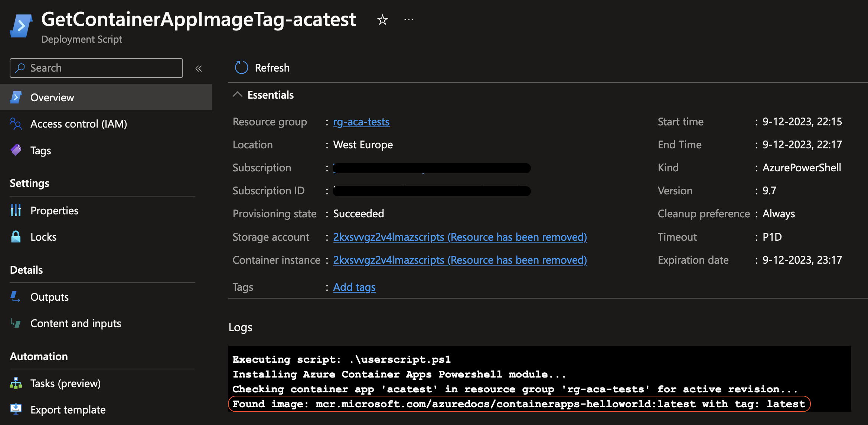The height and width of the screenshot is (425, 868).
Task: Select Access control IAM icon
Action: pyautogui.click(x=17, y=123)
